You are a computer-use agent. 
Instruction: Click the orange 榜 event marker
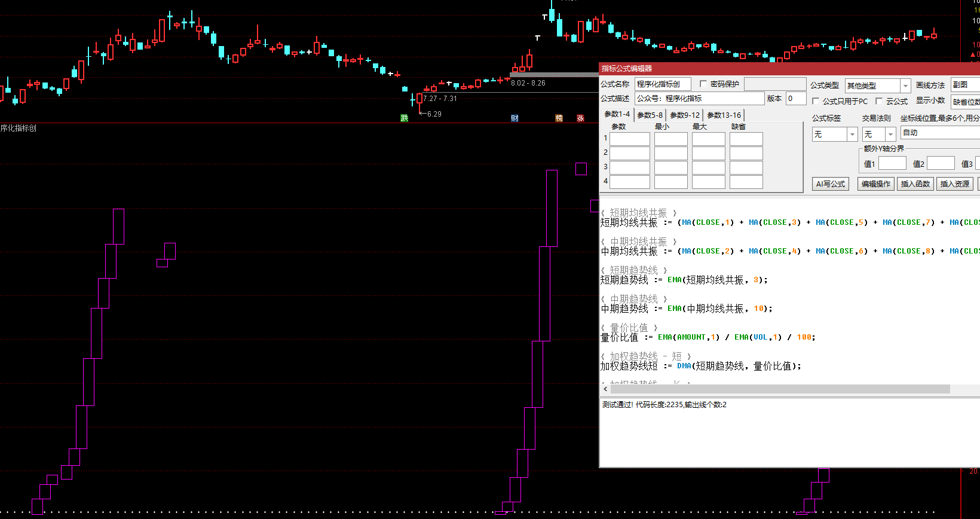coord(559,118)
